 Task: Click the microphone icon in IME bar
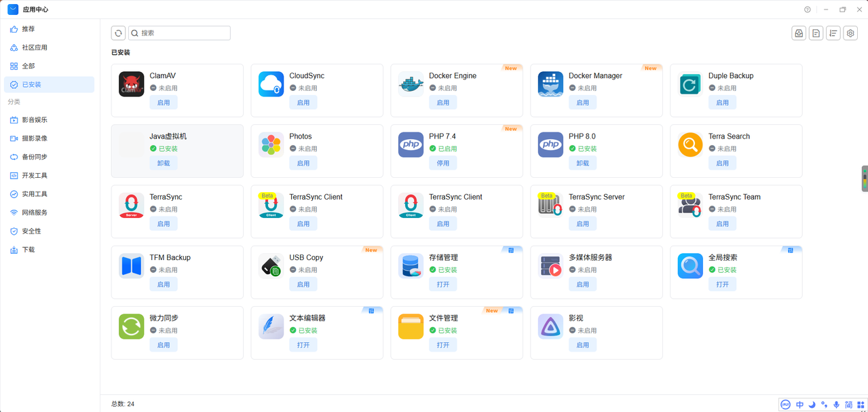(x=836, y=405)
